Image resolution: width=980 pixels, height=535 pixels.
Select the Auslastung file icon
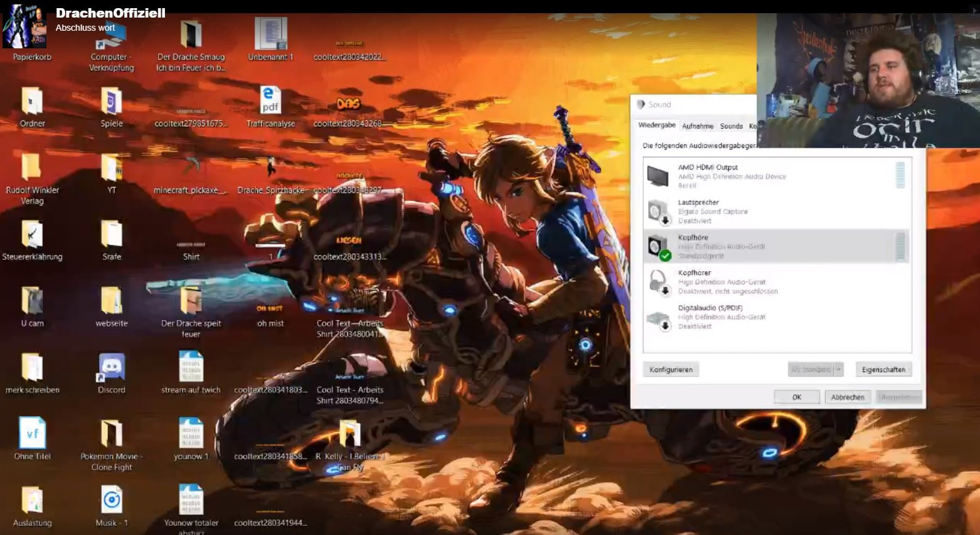pyautogui.click(x=32, y=507)
